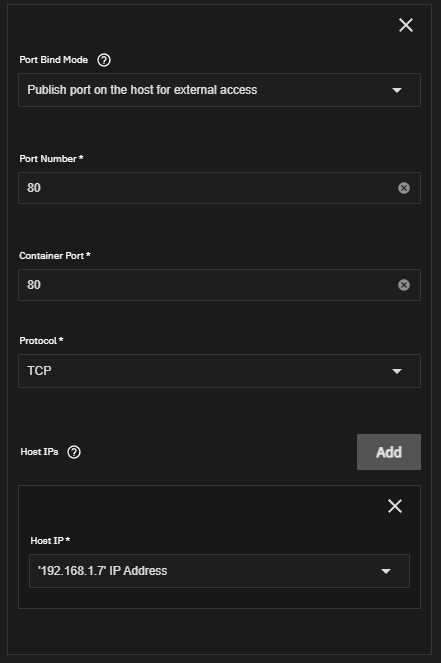
Task: Expand the Host IP dropdown arrow
Action: pyautogui.click(x=386, y=571)
